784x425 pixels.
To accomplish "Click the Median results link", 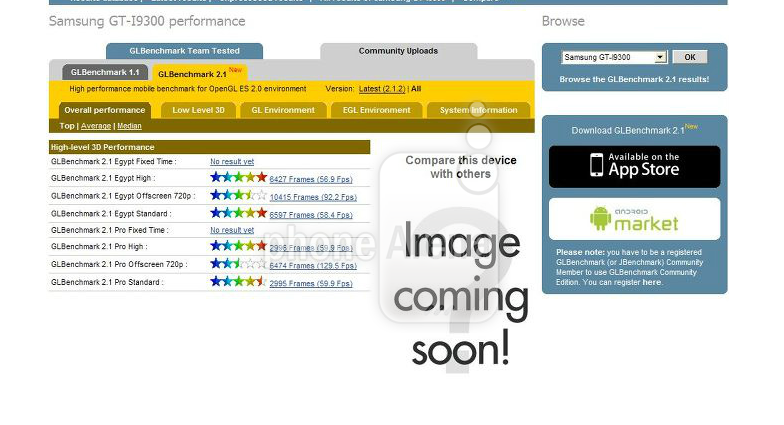I will (129, 126).
